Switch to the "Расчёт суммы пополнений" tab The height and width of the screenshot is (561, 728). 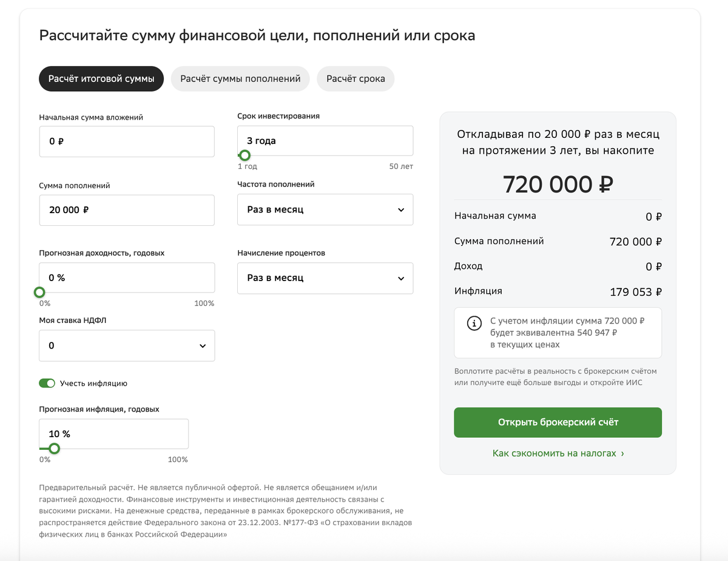240,79
